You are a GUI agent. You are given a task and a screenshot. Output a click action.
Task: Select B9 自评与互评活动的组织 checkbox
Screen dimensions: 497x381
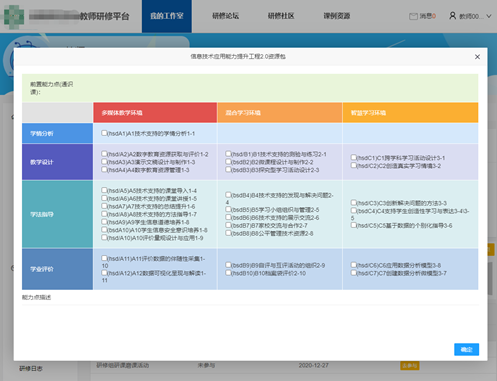pyautogui.click(x=228, y=265)
